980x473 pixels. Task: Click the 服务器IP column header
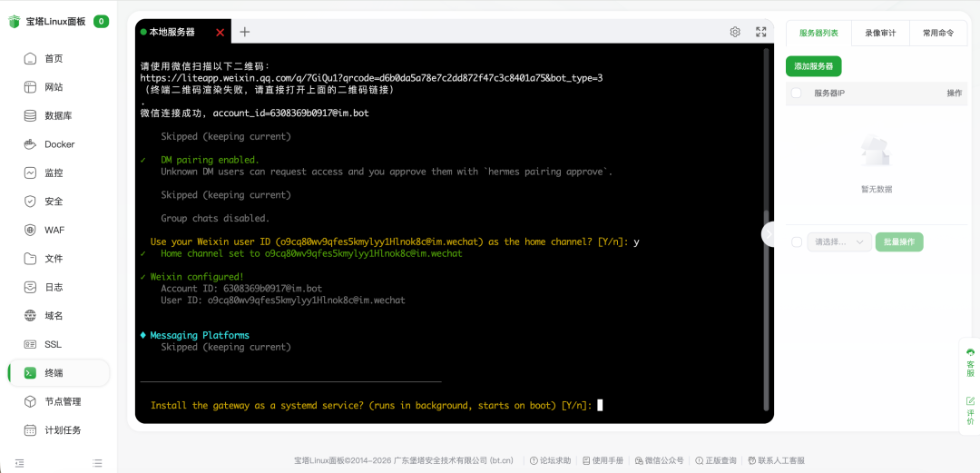click(829, 94)
